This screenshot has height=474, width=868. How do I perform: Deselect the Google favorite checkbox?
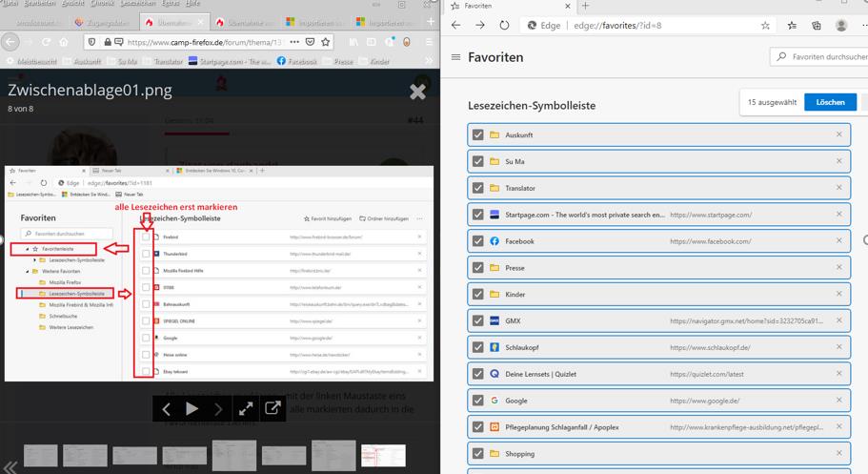pos(477,401)
